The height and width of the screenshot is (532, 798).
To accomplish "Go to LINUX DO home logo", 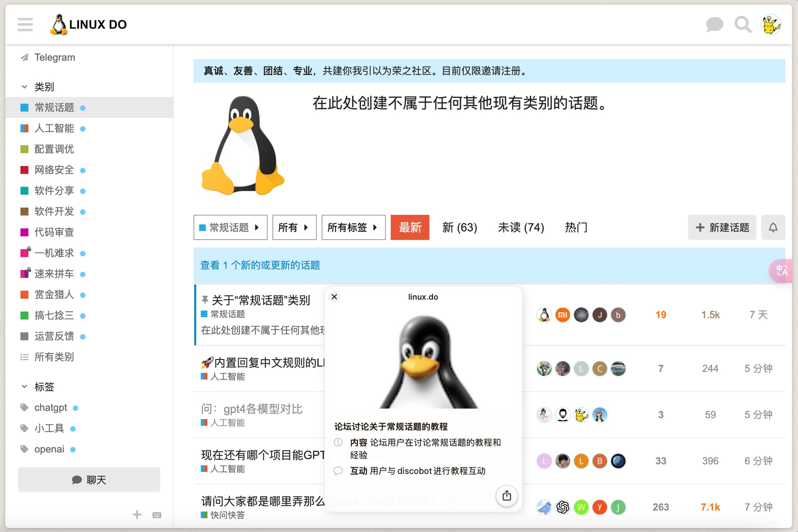I will click(x=88, y=25).
